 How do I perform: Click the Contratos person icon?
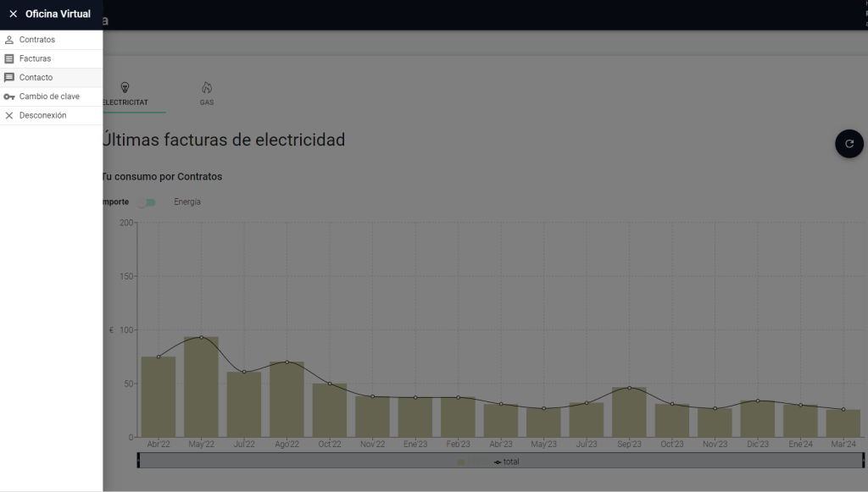pos(9,40)
